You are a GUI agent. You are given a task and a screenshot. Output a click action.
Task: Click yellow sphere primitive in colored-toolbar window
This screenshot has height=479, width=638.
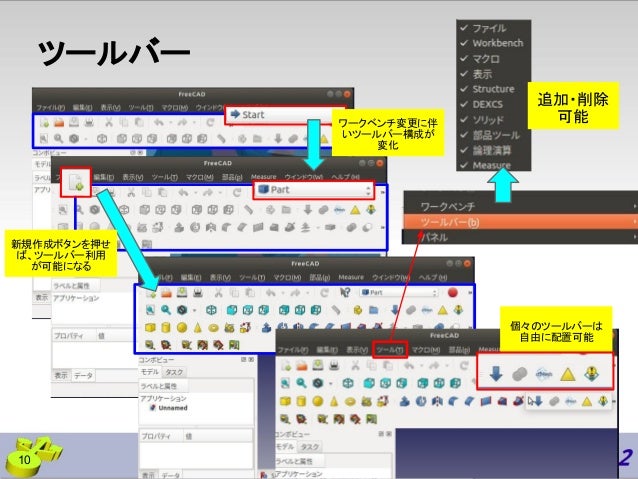tap(181, 327)
